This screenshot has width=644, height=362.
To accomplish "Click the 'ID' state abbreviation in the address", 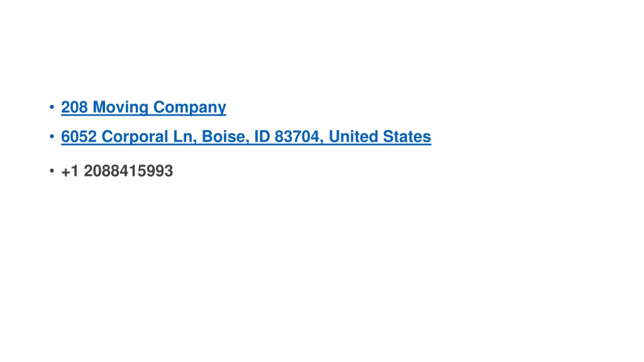I will coord(262,136).
